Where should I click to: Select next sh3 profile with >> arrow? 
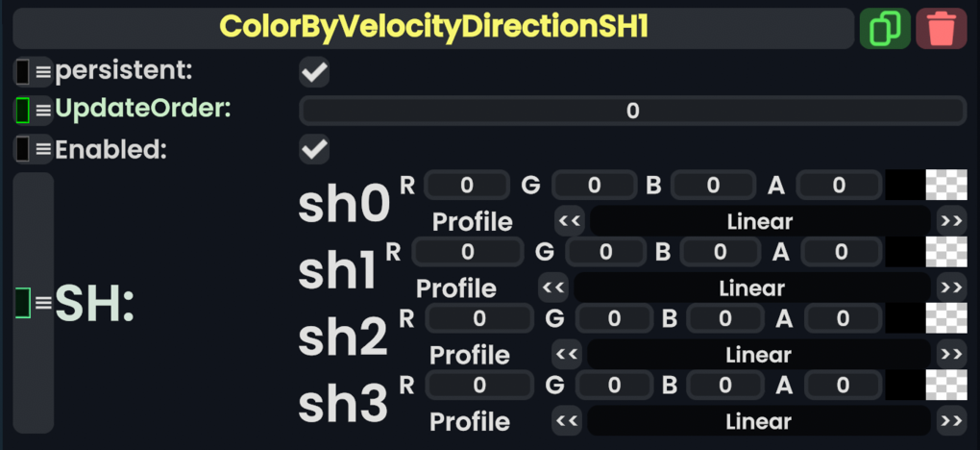click(x=951, y=421)
